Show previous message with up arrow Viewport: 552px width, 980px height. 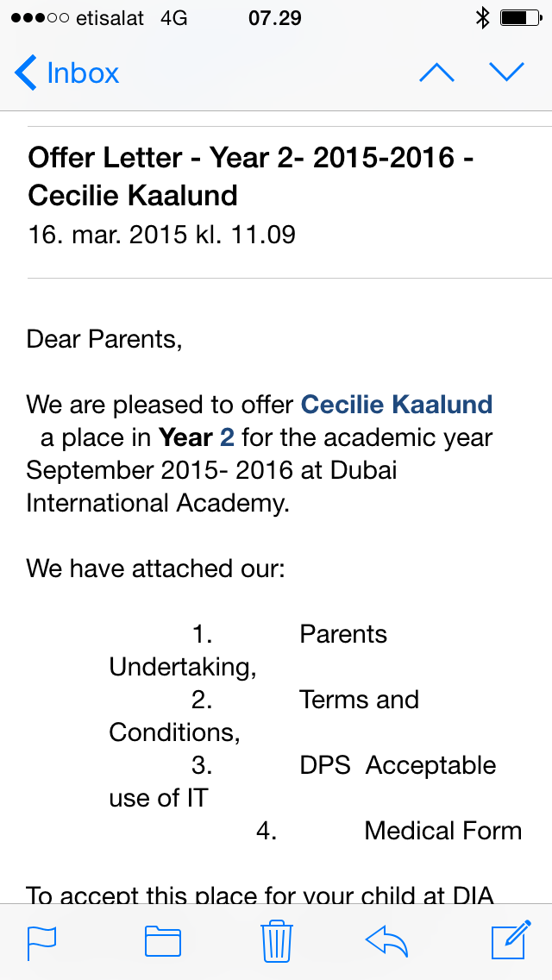(436, 73)
